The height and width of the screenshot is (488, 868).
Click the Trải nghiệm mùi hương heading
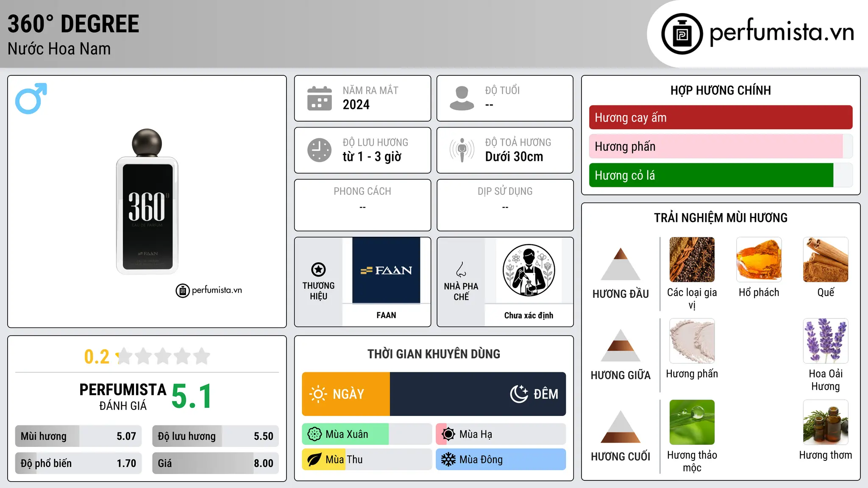(721, 218)
